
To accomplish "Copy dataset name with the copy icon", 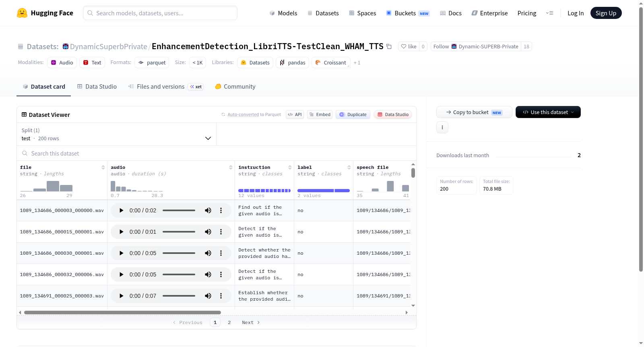I will 389,46.
